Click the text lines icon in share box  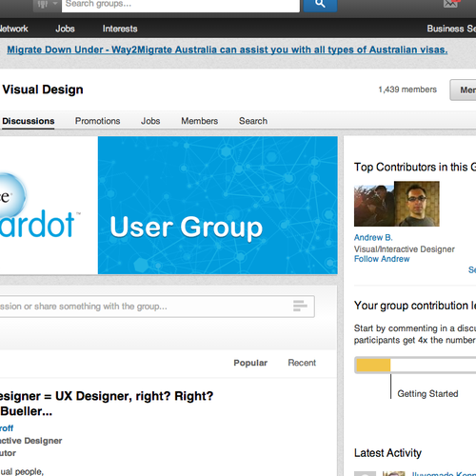point(300,306)
